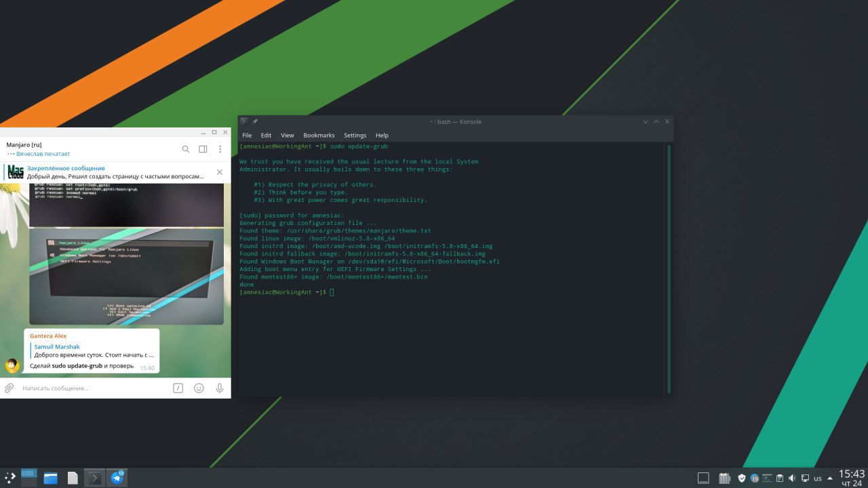Open the Telegram chat three-dot menu
This screenshot has height=488, width=868.
220,149
